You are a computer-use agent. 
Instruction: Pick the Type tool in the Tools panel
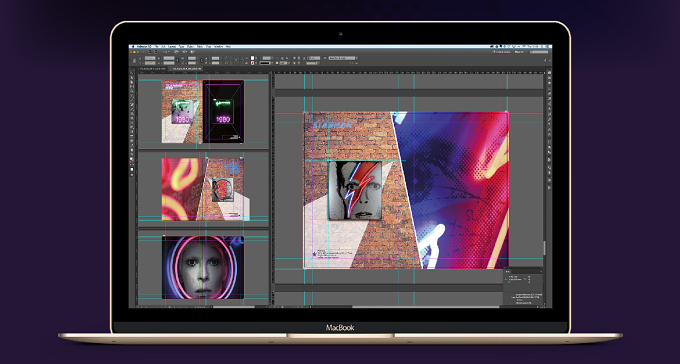132,95
